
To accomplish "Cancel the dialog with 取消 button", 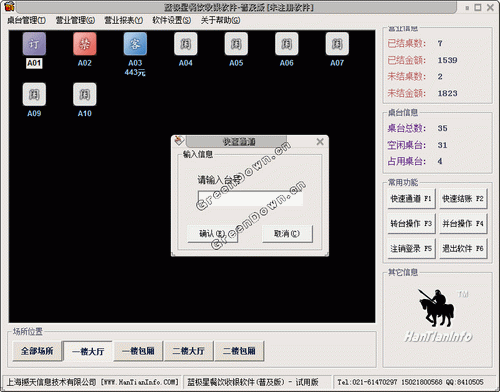I will click(287, 234).
